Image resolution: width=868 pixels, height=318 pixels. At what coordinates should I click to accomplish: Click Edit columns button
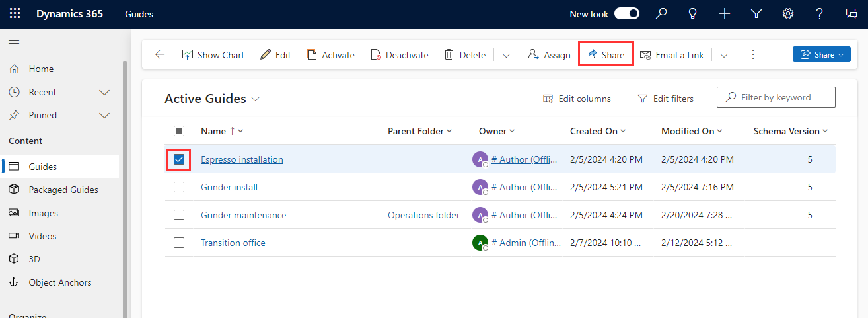click(577, 99)
